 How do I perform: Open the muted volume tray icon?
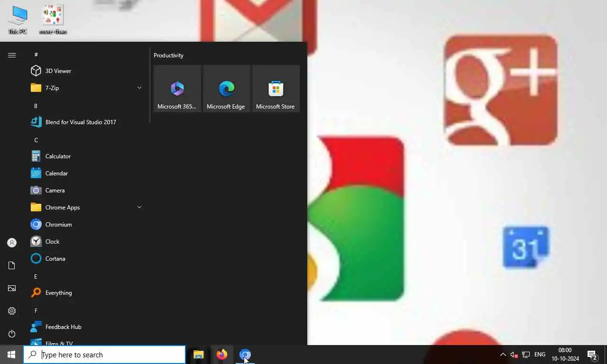[x=514, y=355]
